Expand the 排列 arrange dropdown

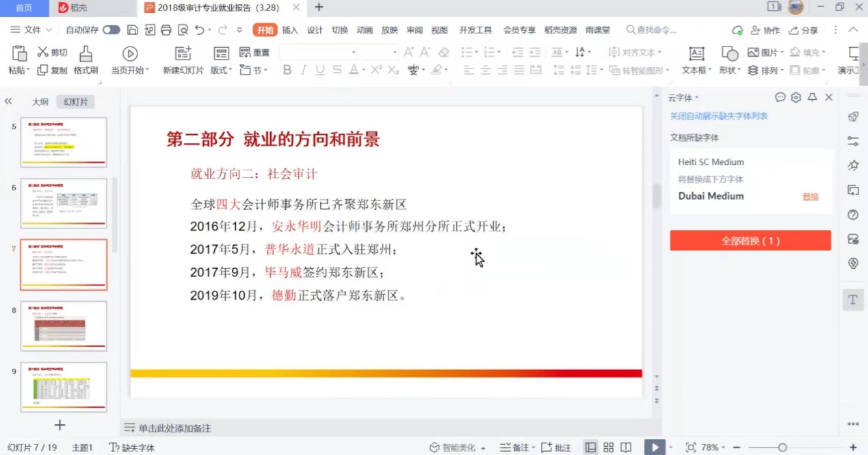pos(765,70)
